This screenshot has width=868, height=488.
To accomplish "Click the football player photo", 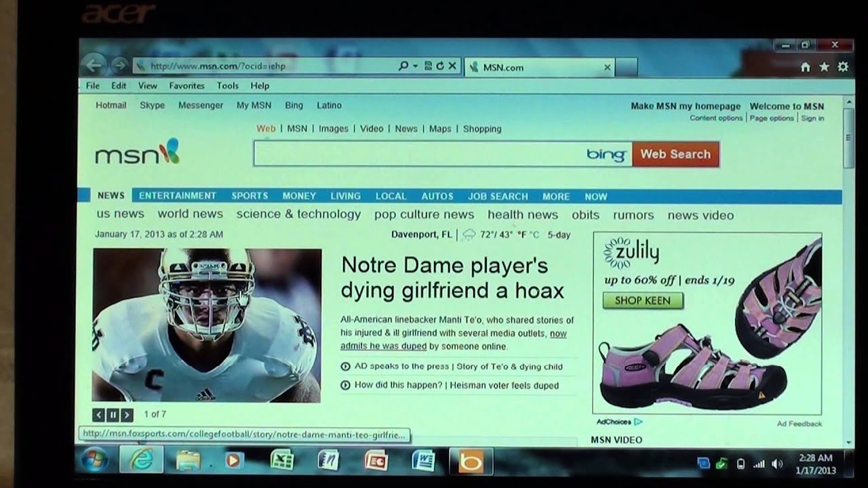I will [x=207, y=325].
